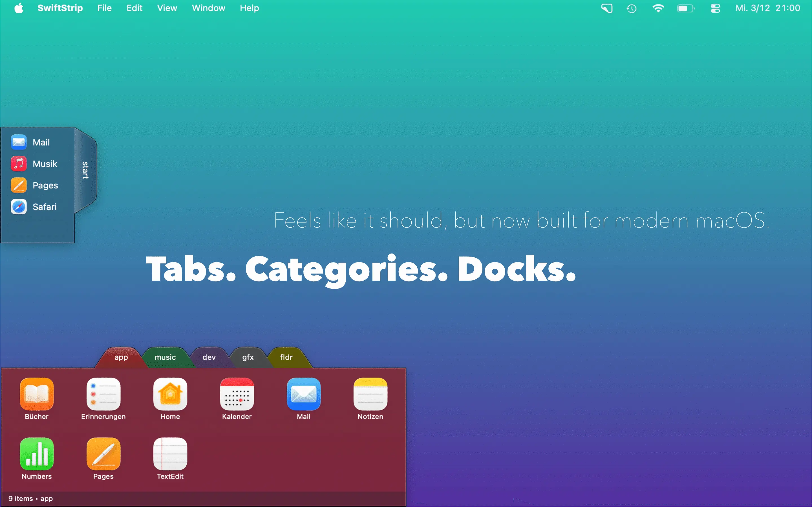812x507 pixels.
Task: Open the Bücher app icon
Action: pos(37,394)
